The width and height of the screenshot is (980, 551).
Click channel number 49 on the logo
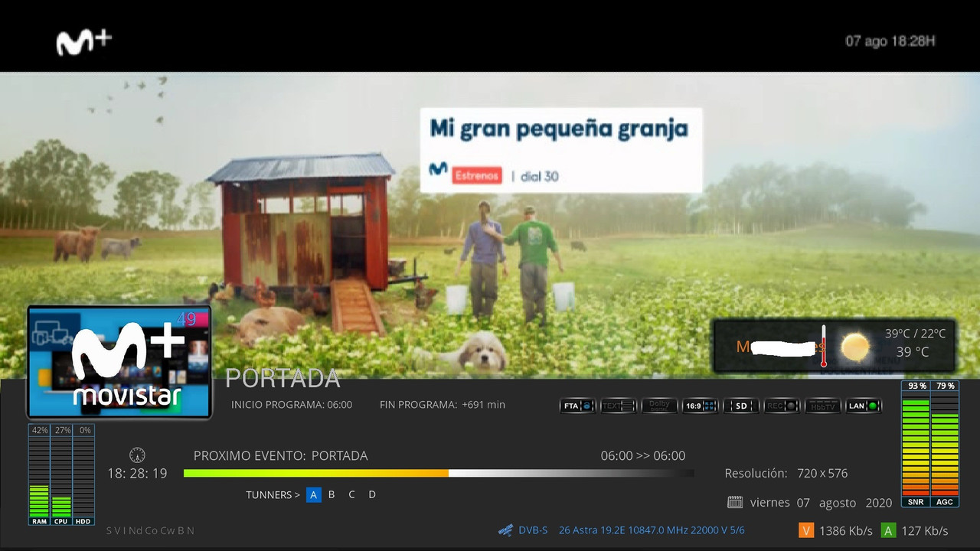point(186,318)
